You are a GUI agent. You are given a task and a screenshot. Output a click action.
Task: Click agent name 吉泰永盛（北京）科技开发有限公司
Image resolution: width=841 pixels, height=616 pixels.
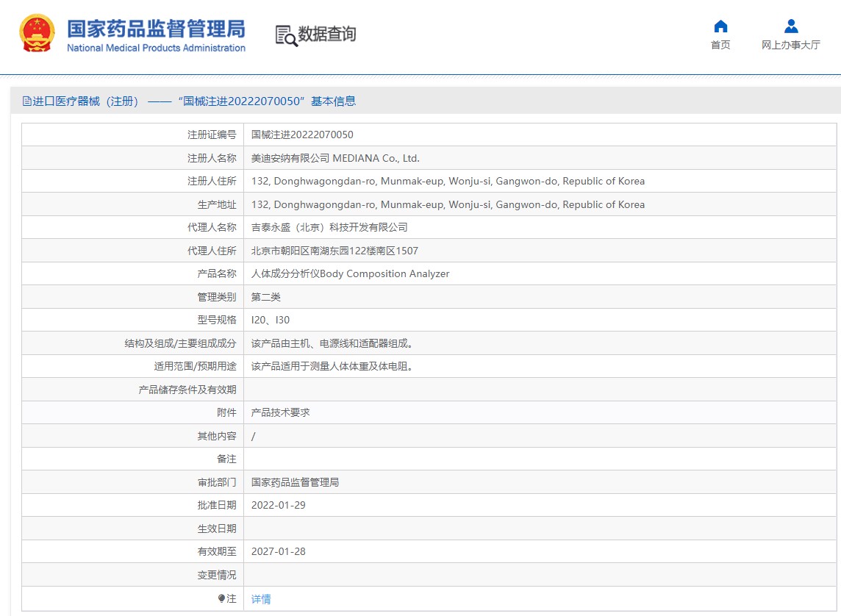pyautogui.click(x=329, y=227)
